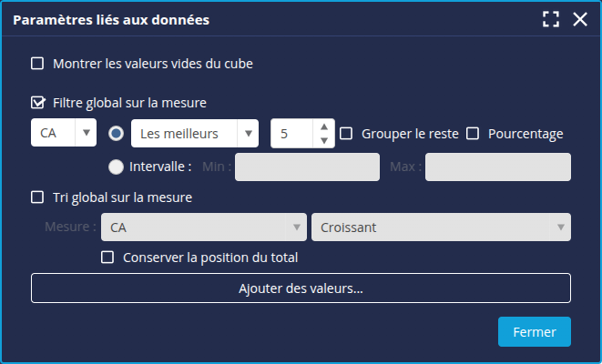Select the Les meilleurs radio button

point(116,134)
